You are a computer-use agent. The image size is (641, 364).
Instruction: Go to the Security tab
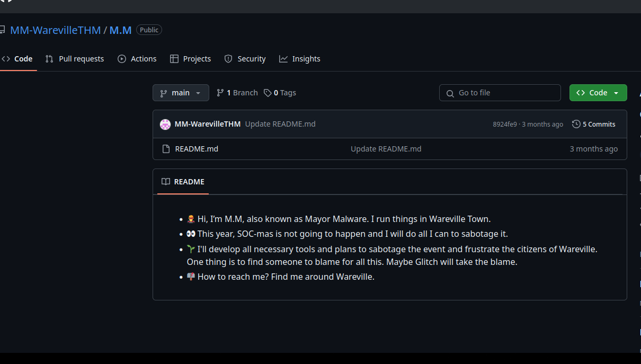(x=245, y=59)
